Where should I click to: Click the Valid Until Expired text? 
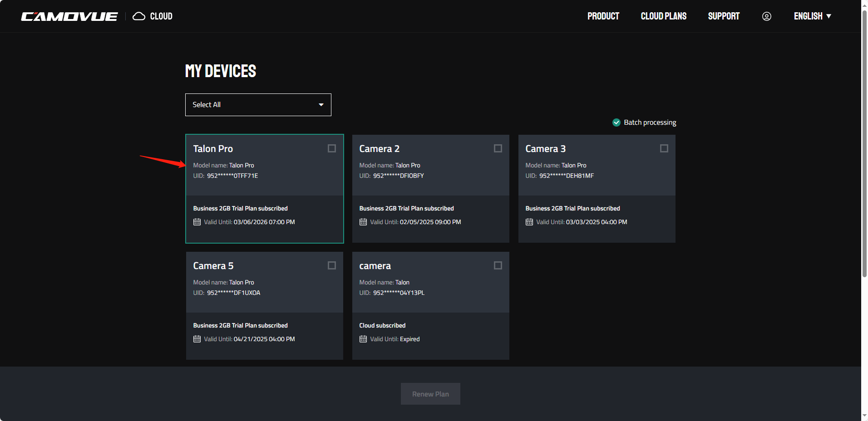pyautogui.click(x=395, y=339)
